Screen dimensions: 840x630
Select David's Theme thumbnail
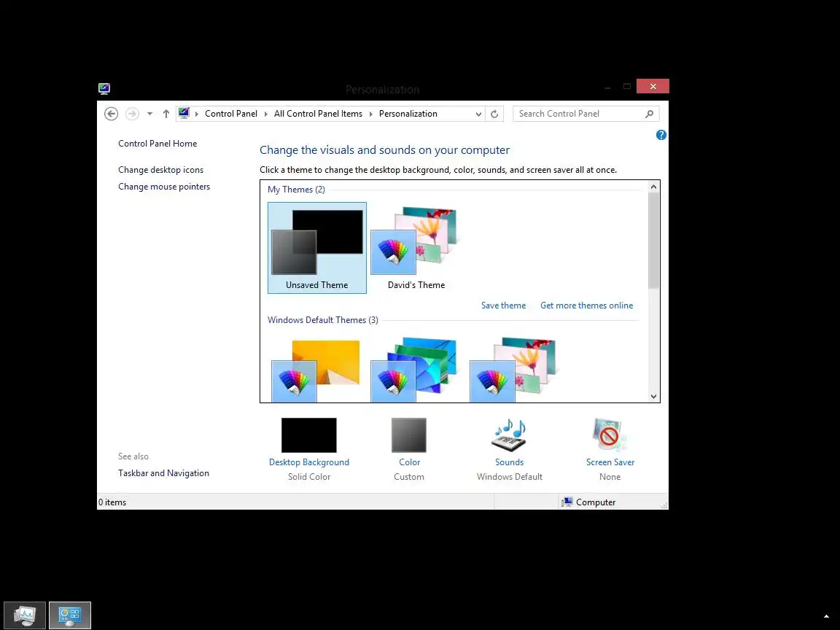(416, 247)
